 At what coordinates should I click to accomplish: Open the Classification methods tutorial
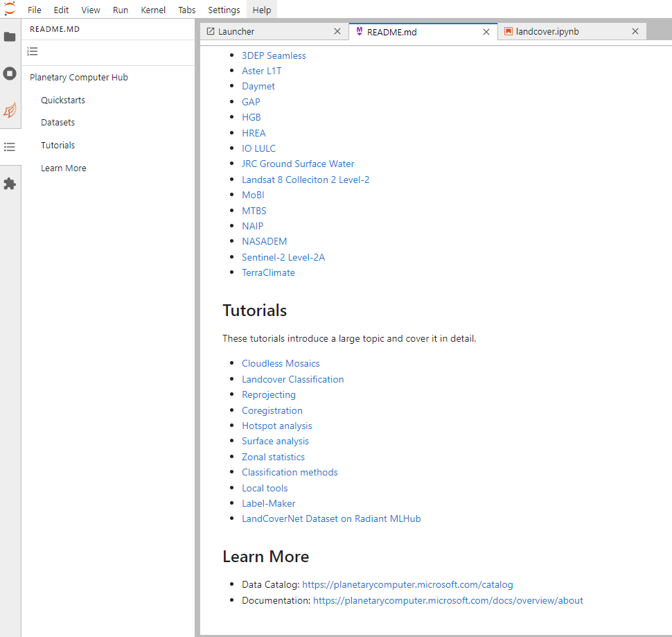(290, 473)
